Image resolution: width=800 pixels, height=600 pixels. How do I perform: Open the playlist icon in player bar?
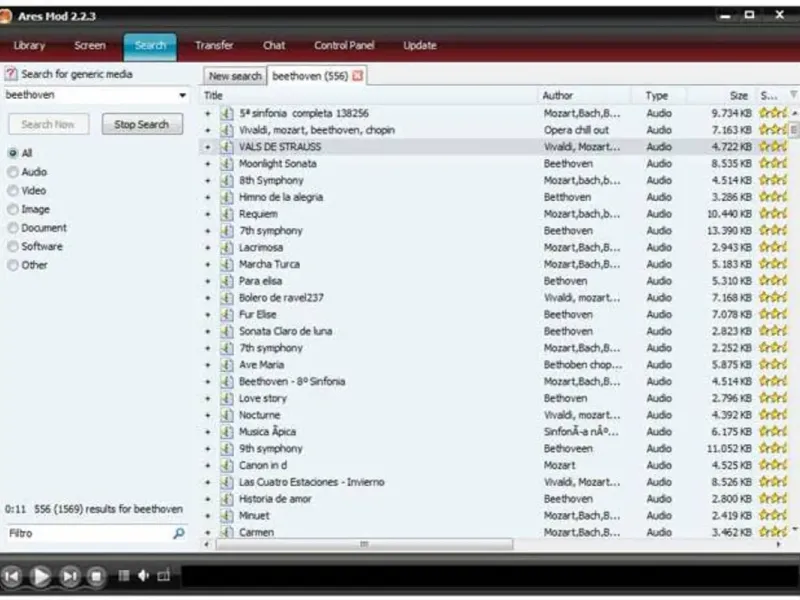[x=123, y=576]
